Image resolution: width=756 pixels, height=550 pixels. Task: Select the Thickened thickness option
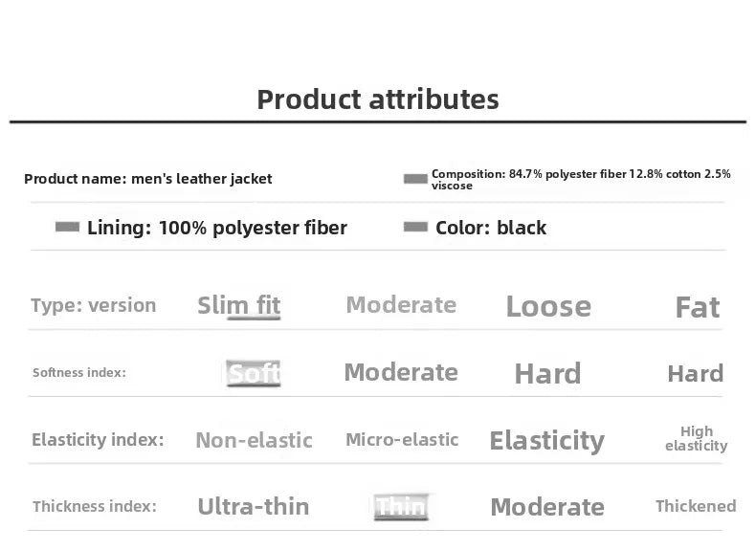[x=696, y=506]
